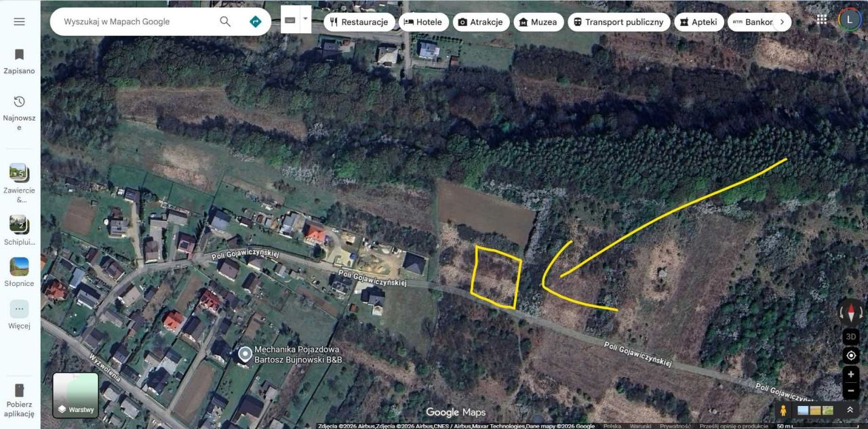
Task: Zoom in with plus button
Action: click(851, 374)
